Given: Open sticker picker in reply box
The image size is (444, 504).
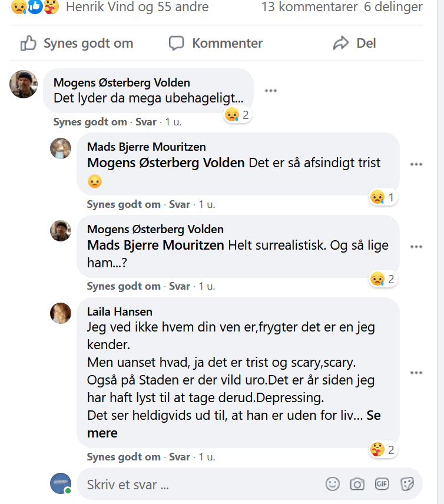Looking at the screenshot, I should (407, 484).
